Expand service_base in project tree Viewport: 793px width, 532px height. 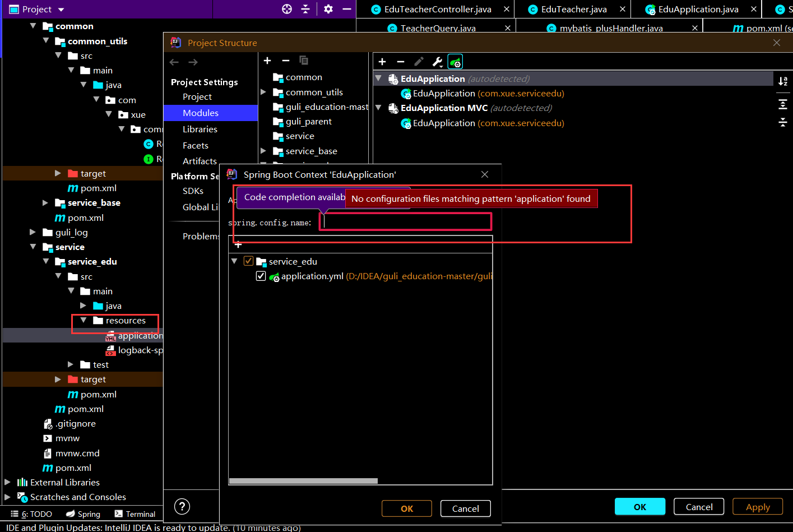[x=45, y=202]
